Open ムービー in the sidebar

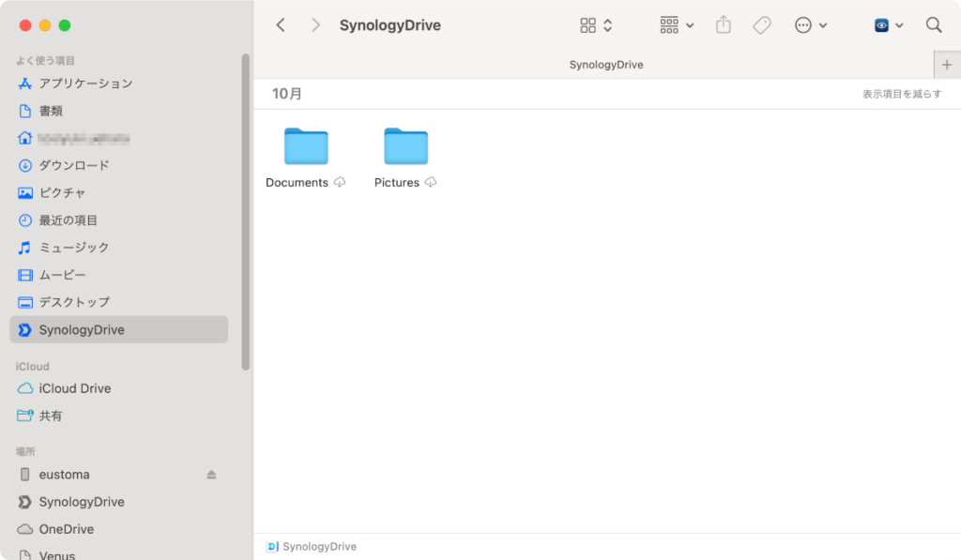pyautogui.click(x=119, y=275)
